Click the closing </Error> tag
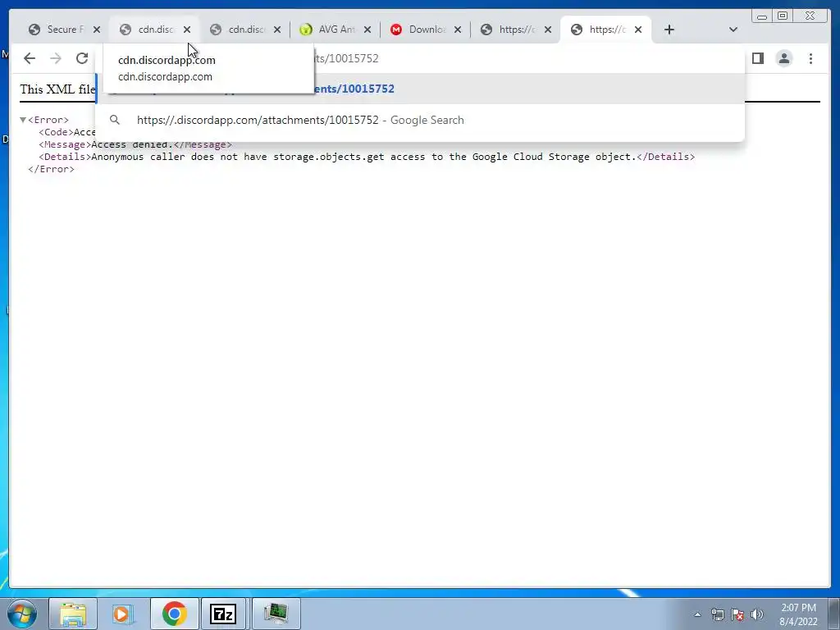The height and width of the screenshot is (630, 840). [x=52, y=169]
